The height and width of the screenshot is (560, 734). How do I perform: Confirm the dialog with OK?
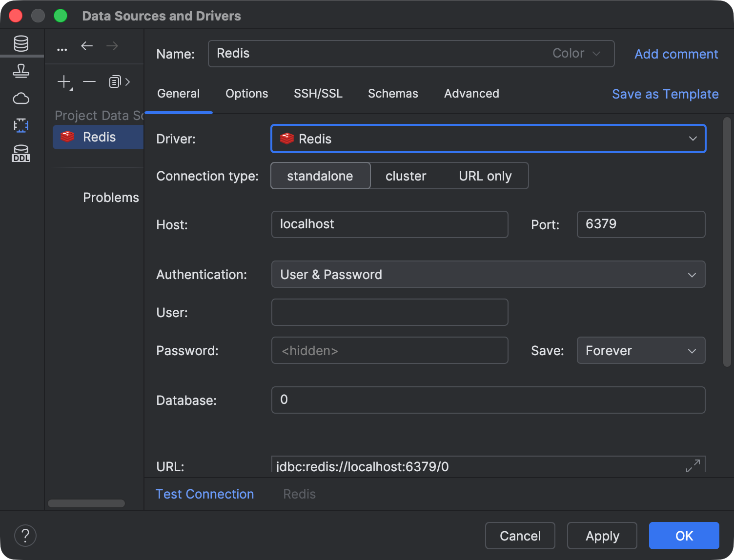[x=684, y=536]
